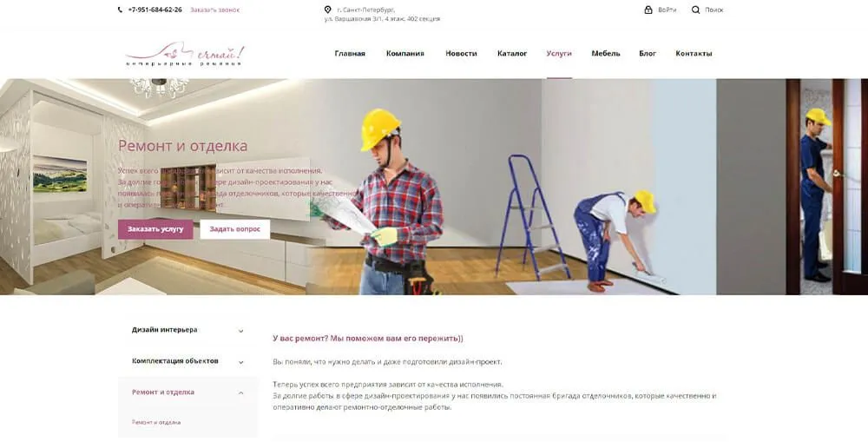Open the Главная menu item

tap(350, 54)
